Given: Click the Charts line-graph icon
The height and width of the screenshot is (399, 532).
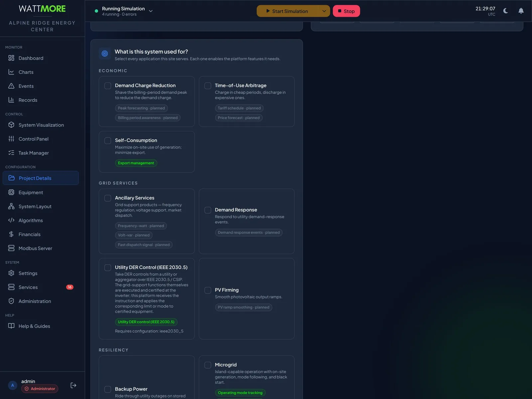Looking at the screenshot, I should click(x=11, y=72).
